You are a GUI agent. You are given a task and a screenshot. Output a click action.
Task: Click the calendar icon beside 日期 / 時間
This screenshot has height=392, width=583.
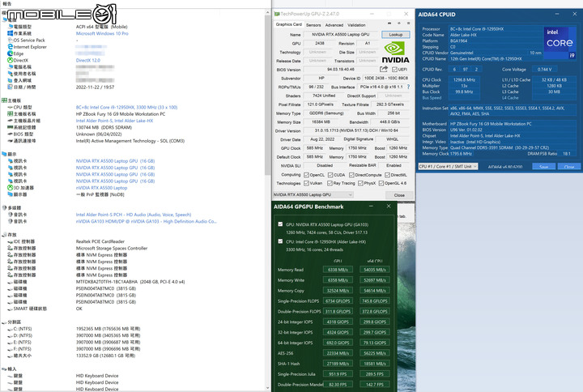coord(10,87)
